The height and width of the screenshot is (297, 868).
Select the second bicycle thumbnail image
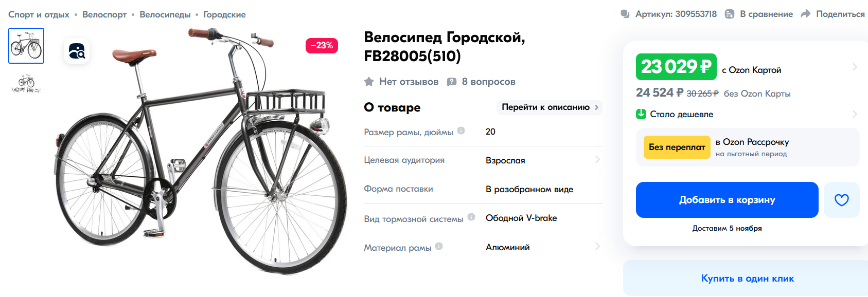coord(26,83)
